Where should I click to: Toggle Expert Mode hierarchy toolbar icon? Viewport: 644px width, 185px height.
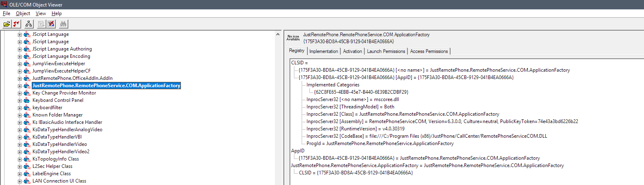click(x=28, y=24)
